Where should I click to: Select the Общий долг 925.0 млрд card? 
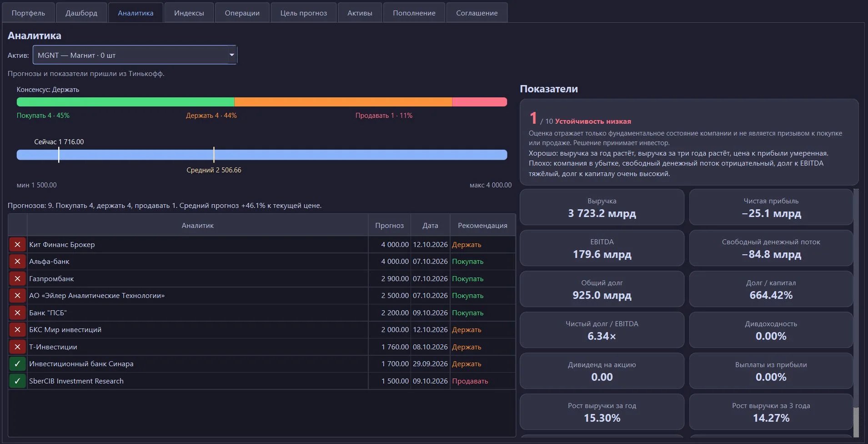click(x=602, y=289)
